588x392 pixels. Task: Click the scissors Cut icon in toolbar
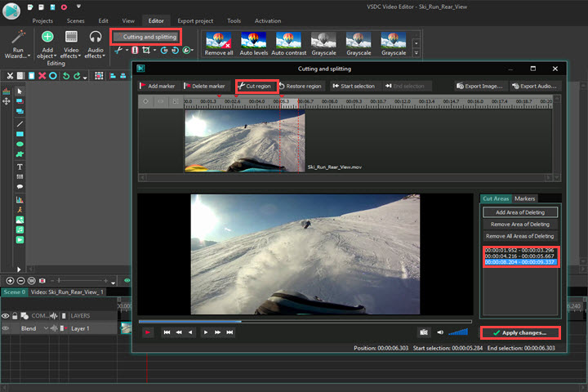(x=9, y=76)
